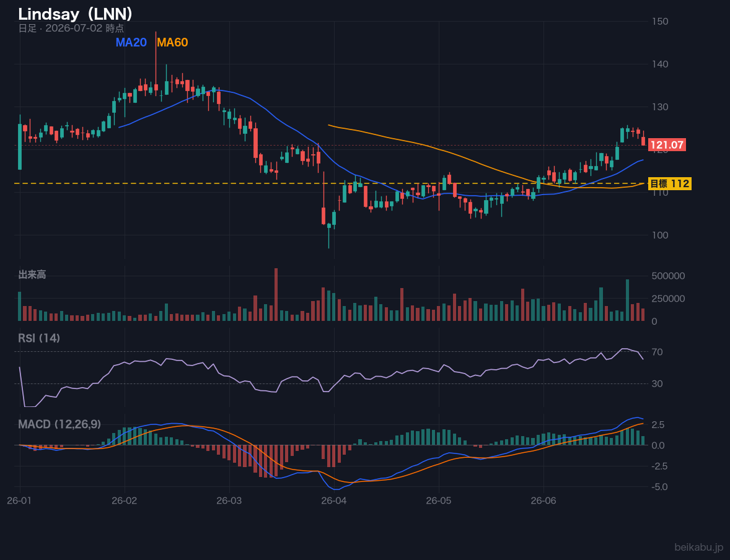Screen dimensions: 730x560
Task: Click the MACD -2.5 axis label
Action: (x=659, y=466)
